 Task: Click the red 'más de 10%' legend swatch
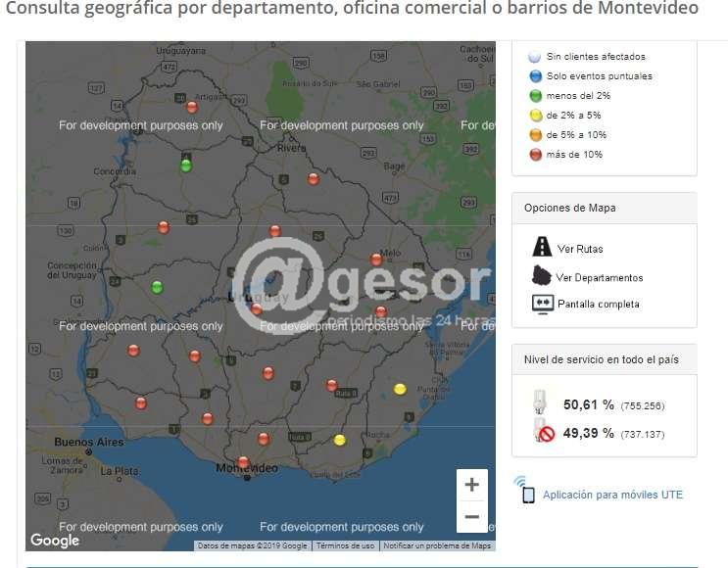pyautogui.click(x=534, y=154)
